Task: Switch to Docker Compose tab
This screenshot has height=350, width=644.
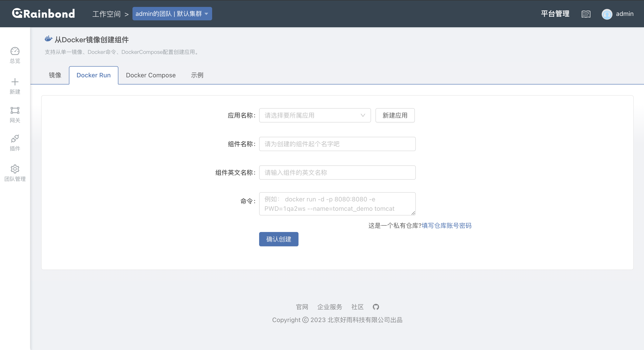Action: coord(151,75)
